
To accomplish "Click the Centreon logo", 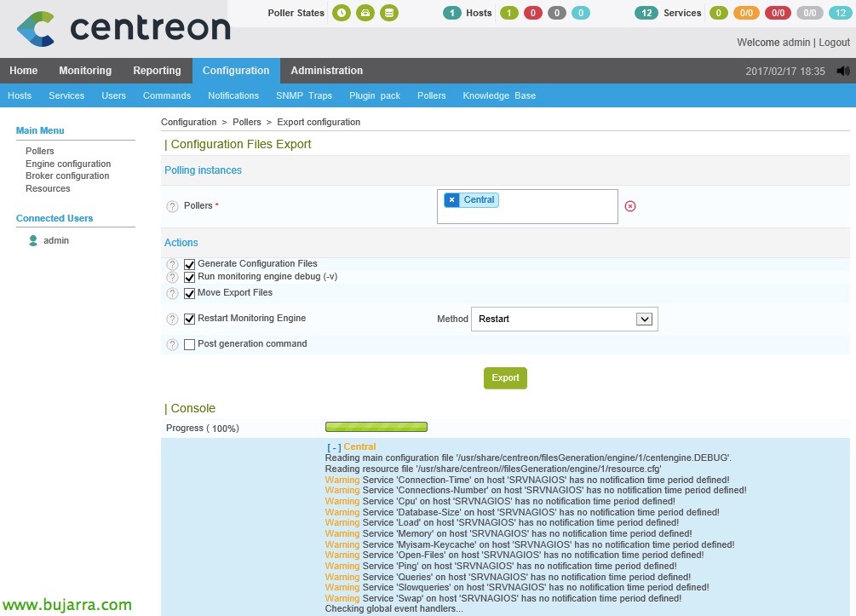I will tap(124, 28).
